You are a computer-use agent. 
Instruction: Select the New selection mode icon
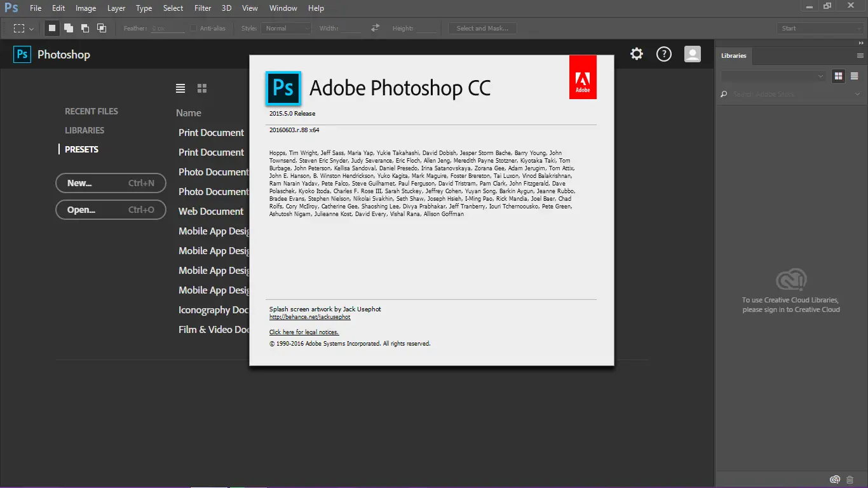coord(52,28)
